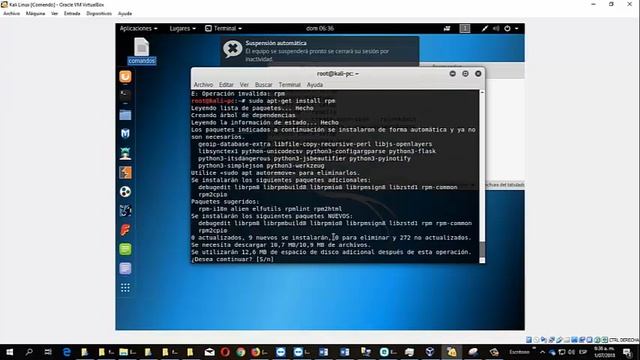640x360 pixels.
Task: Open BeEF icon in the Kali dock
Action: coord(125,211)
